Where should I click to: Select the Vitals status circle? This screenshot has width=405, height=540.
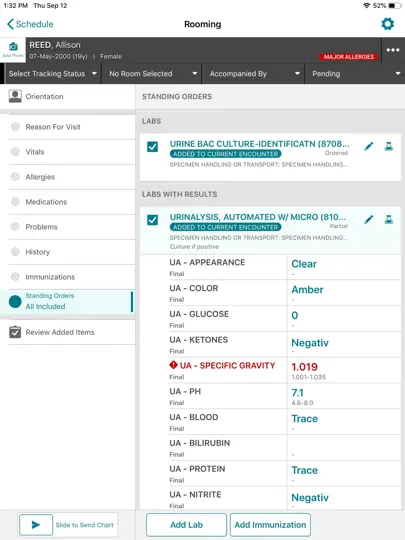15,152
